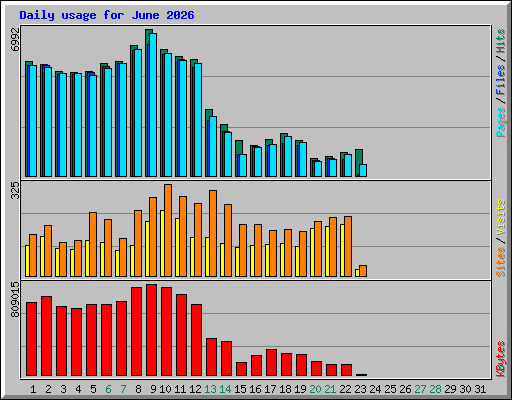The height and width of the screenshot is (400, 512).
Task: Click the 'Daily usage for June 2026' title
Action: [107, 15]
